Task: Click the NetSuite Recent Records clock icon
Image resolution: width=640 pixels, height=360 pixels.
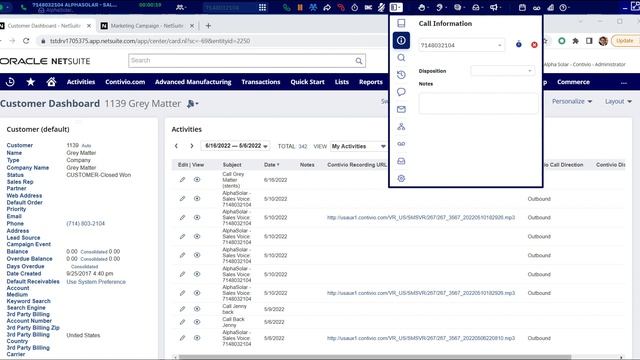Action: (x=10, y=82)
